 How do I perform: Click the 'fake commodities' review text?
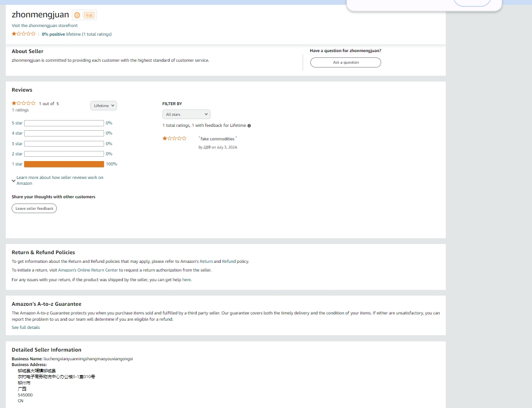click(x=217, y=139)
